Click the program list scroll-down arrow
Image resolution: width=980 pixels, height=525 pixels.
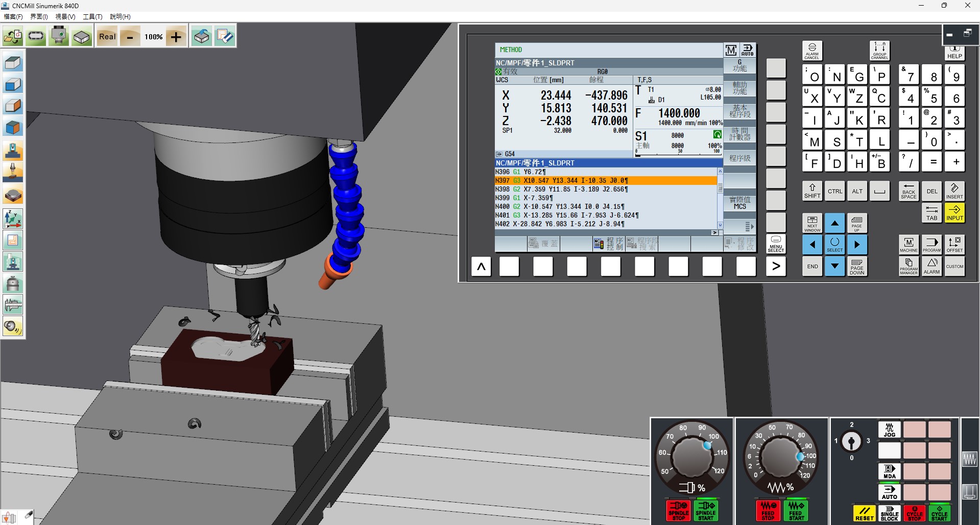coord(720,225)
